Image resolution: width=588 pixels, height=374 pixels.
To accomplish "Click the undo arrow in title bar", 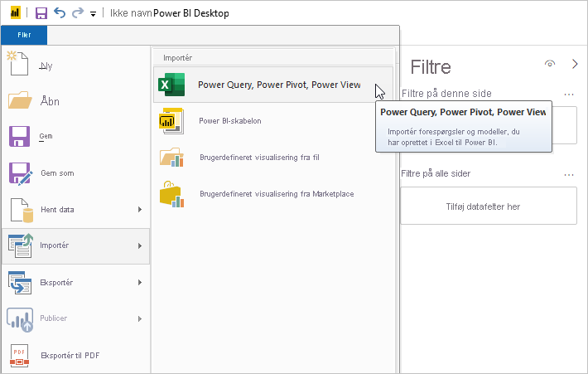I will (59, 13).
